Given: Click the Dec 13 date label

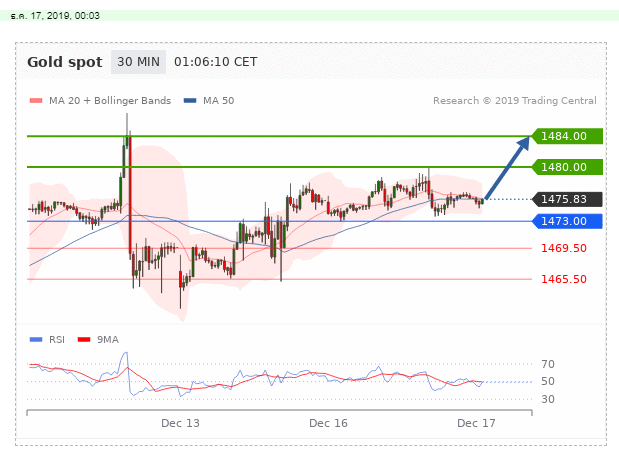Looking at the screenshot, I should click(x=180, y=423).
